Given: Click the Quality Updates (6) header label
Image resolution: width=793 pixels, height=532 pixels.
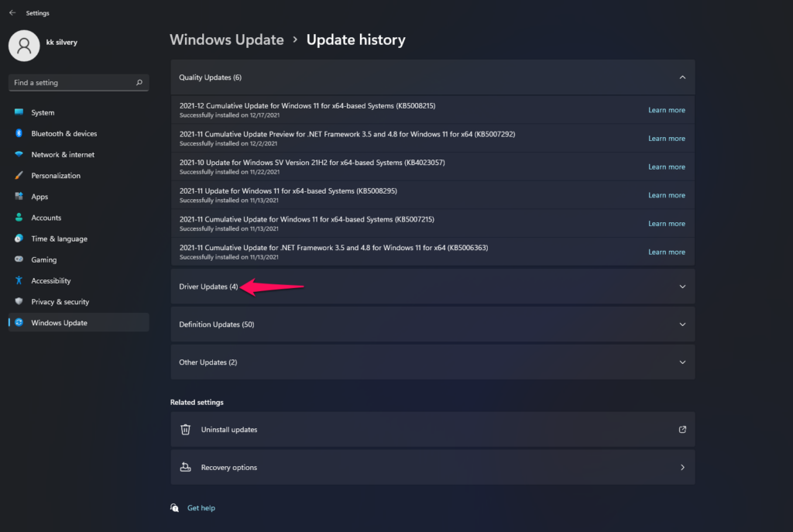Looking at the screenshot, I should coord(210,77).
